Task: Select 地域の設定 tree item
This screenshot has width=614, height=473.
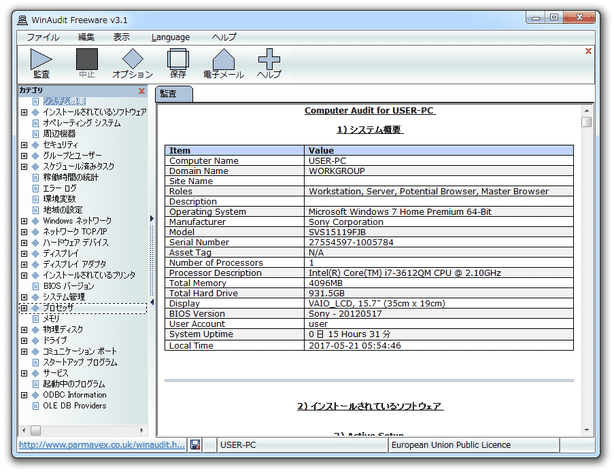Action: point(63,210)
